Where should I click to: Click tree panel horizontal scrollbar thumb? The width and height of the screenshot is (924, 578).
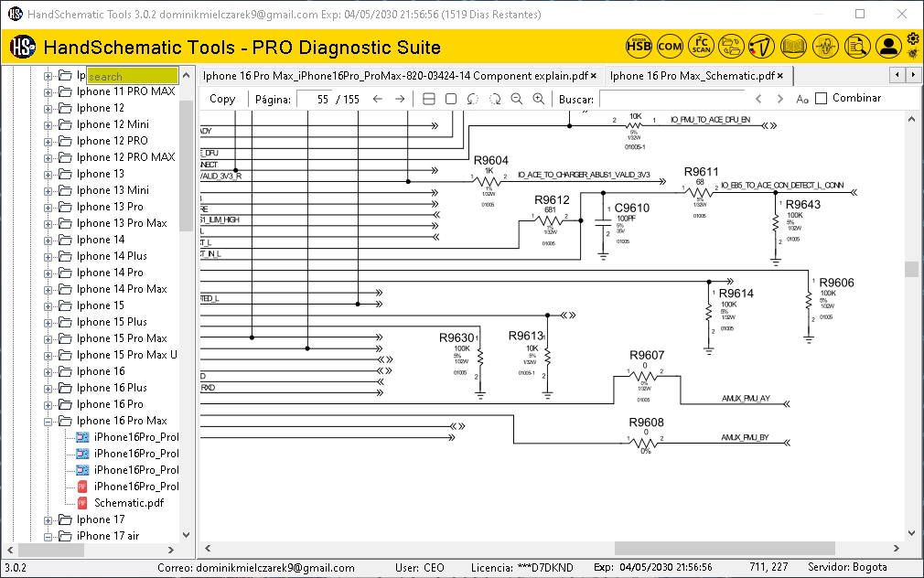(x=51, y=550)
